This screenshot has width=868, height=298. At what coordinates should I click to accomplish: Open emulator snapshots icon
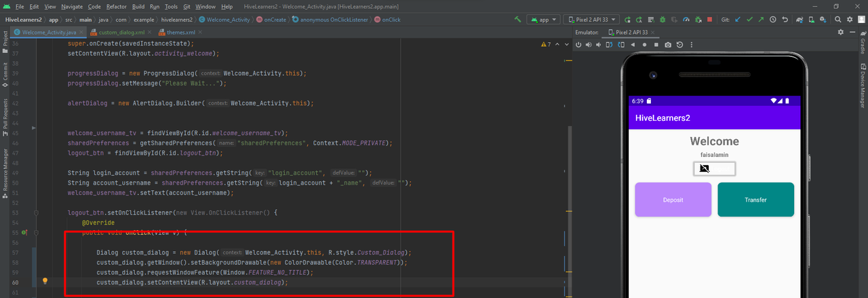pyautogui.click(x=680, y=45)
